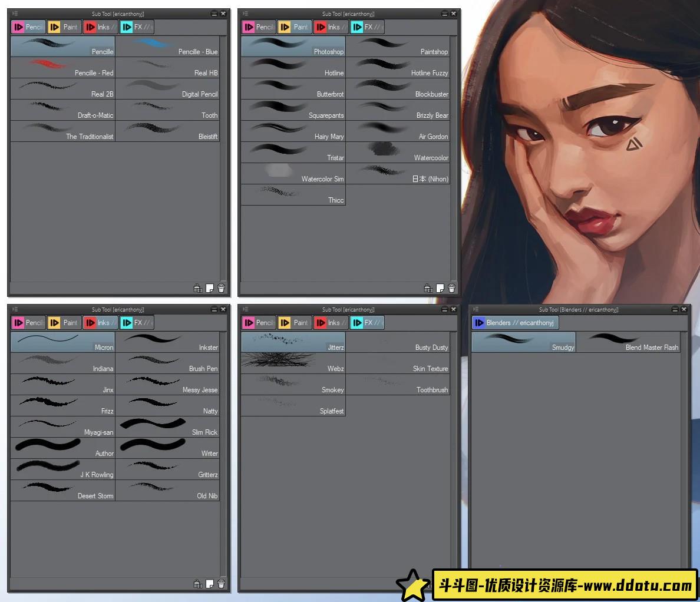
Task: Select the Pencille - Blue brush
Action: tap(167, 47)
